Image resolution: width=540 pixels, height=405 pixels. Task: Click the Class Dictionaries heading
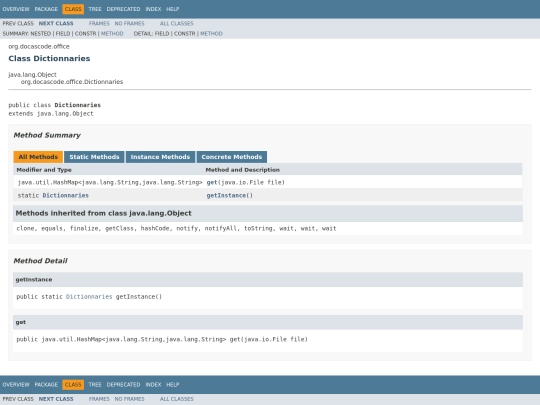[49, 59]
